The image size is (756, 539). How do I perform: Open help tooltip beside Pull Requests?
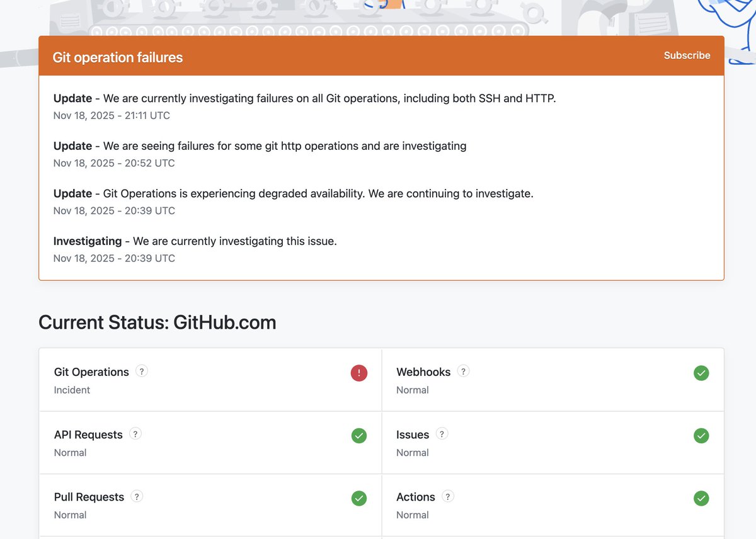pyautogui.click(x=137, y=496)
